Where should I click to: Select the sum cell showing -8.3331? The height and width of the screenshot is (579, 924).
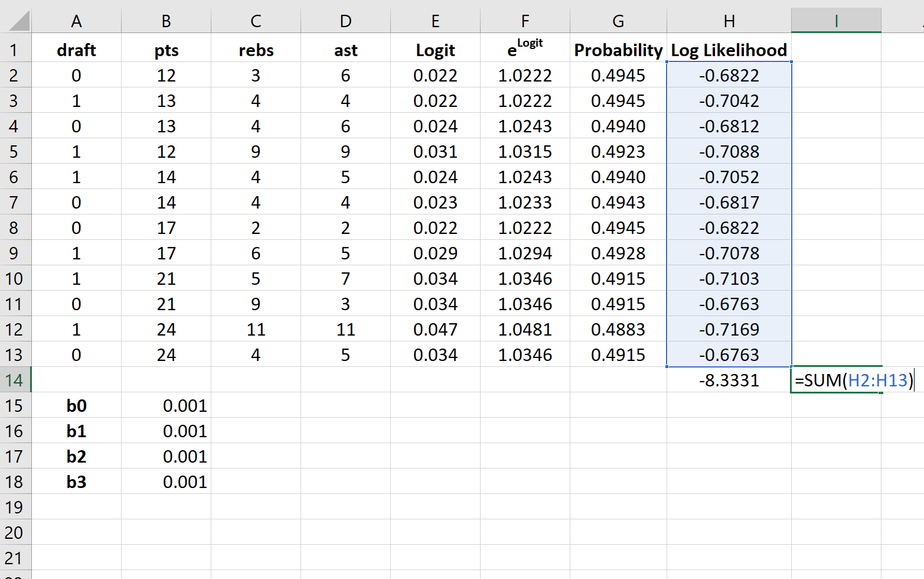click(729, 380)
